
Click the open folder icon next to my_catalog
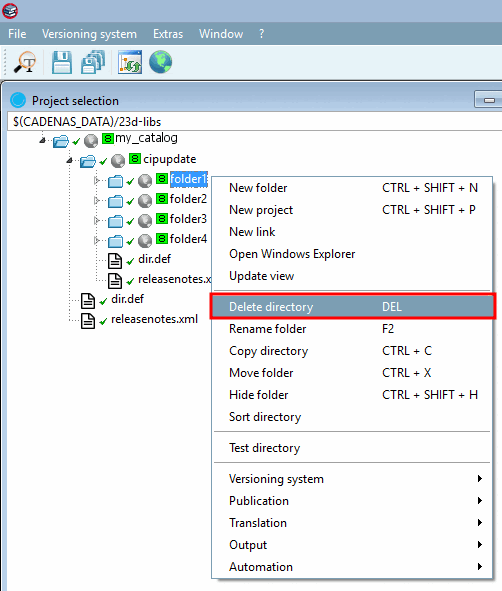(61, 141)
